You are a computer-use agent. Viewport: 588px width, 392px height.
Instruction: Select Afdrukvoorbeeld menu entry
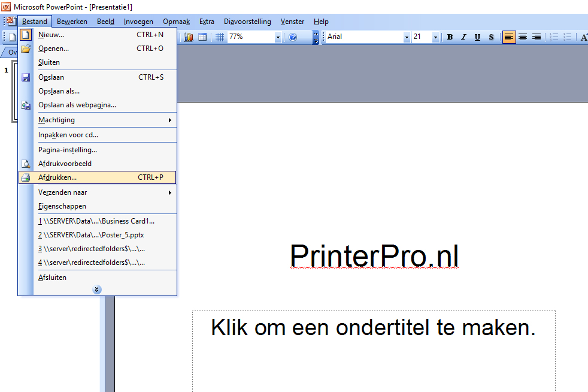tap(97, 164)
